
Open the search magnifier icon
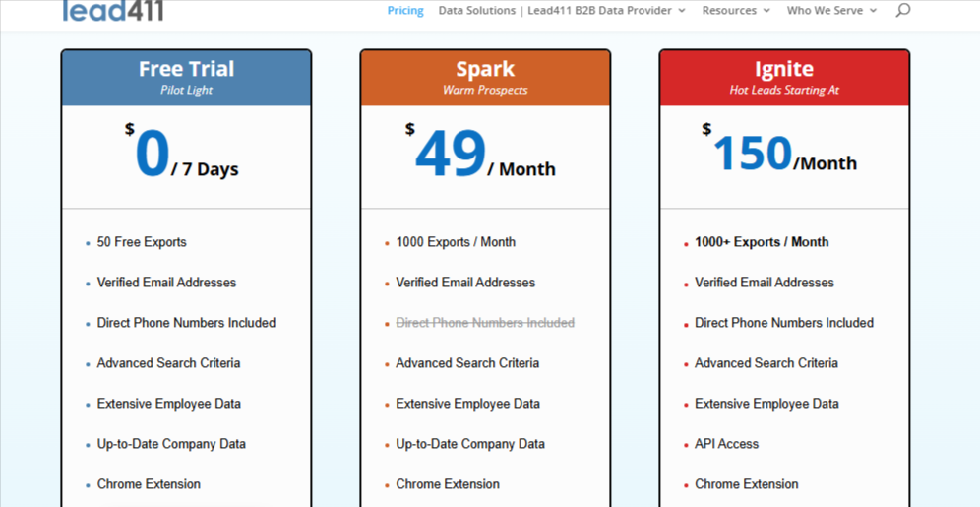coord(902,11)
